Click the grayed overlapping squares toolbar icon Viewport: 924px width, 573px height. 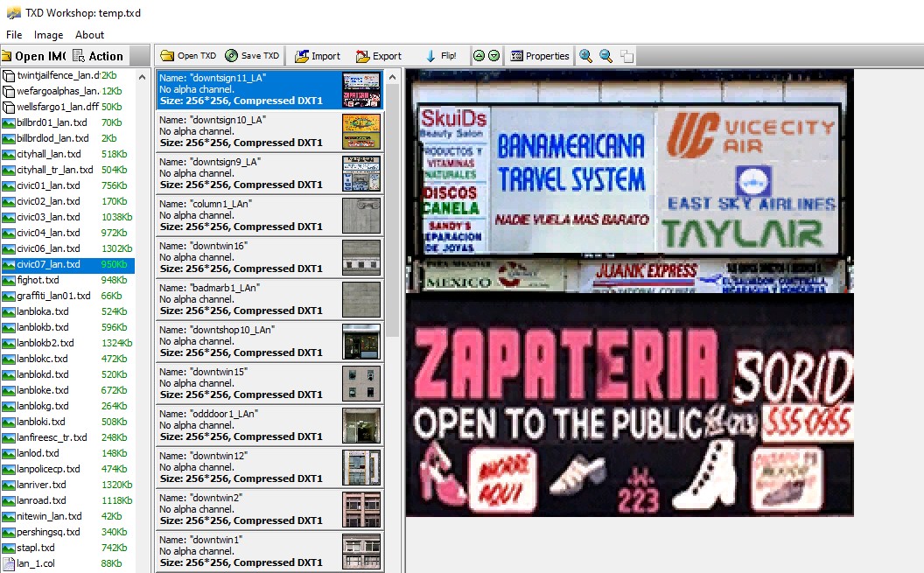627,56
